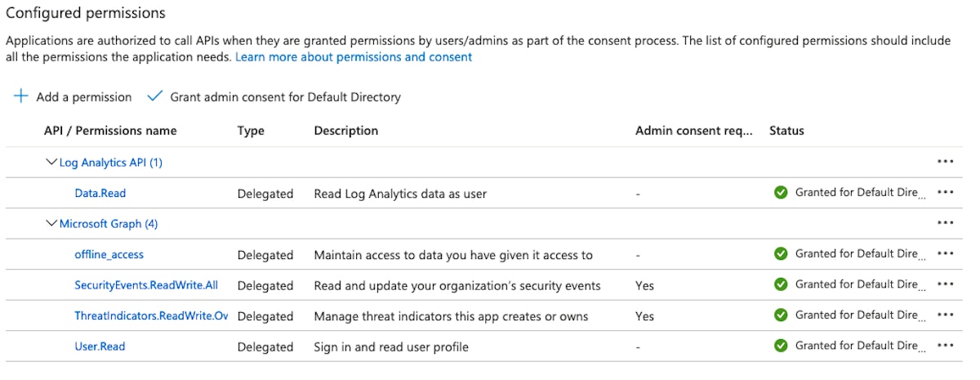Open ellipsis menu for Log Analytics API group
Viewport: 980px width, 380px height.
pyautogui.click(x=946, y=162)
